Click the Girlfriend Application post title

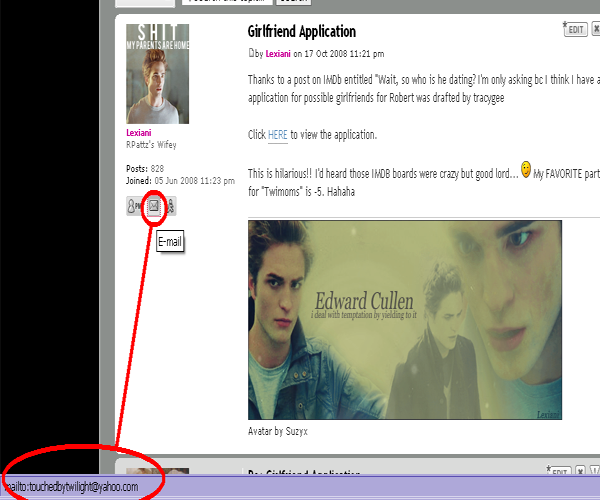pyautogui.click(x=302, y=31)
